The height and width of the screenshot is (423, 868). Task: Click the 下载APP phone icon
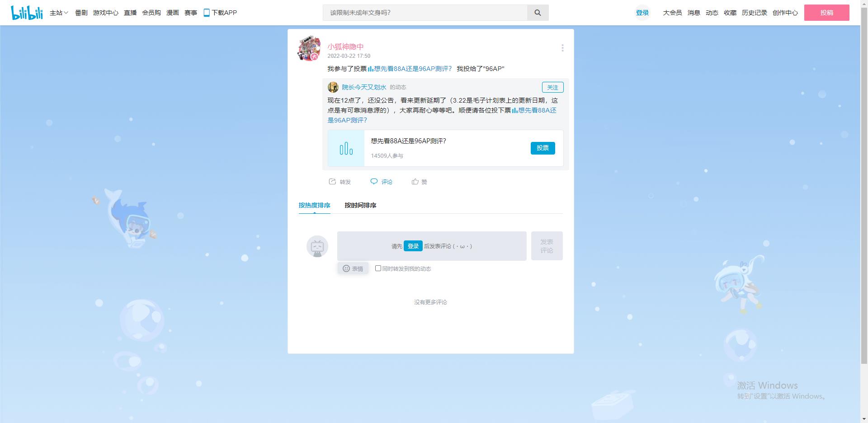pyautogui.click(x=207, y=13)
